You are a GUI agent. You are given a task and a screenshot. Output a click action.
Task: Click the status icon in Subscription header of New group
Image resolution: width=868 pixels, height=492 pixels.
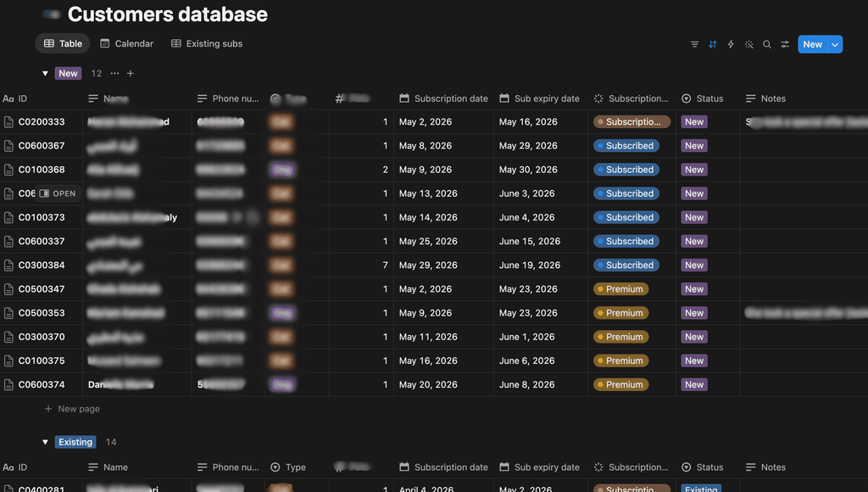(598, 98)
